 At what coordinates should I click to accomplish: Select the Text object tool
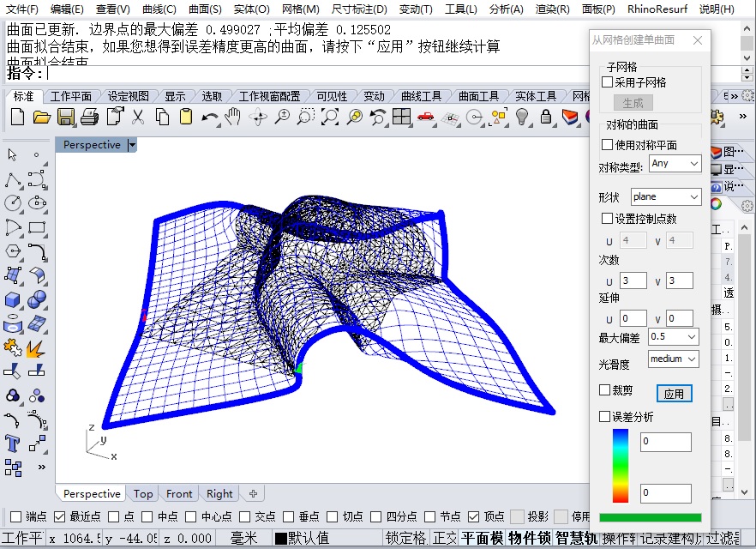coord(13,443)
